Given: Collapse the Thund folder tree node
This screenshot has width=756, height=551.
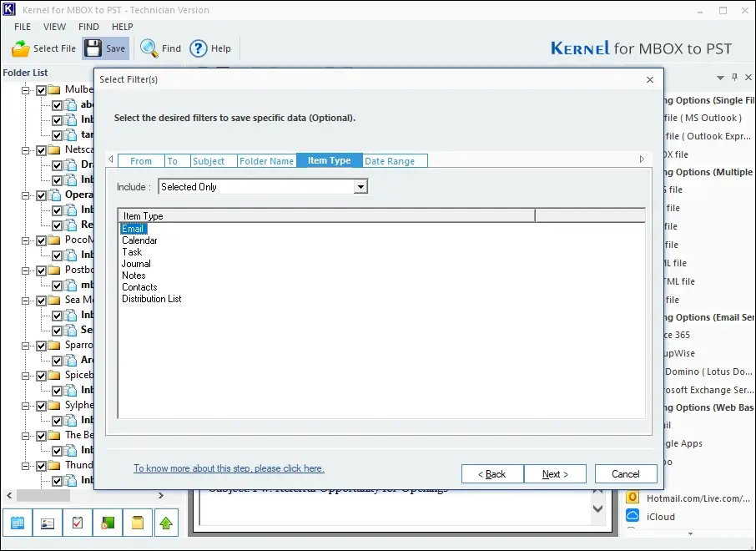Looking at the screenshot, I should 26,466.
